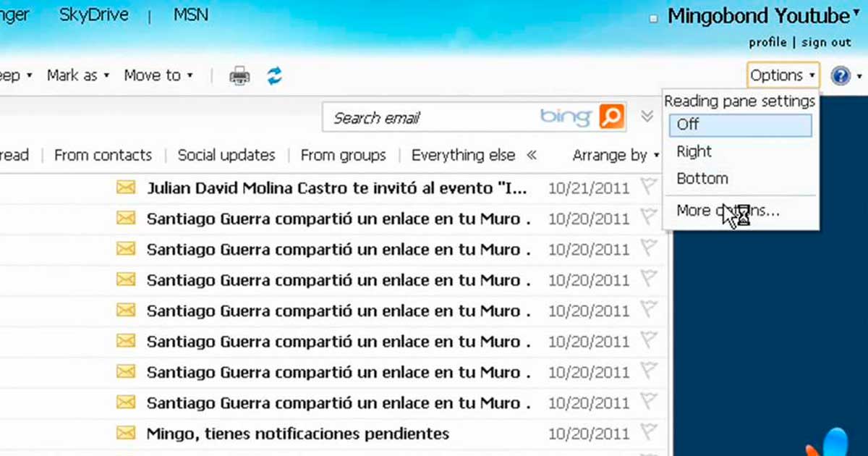Collapse filters with the double left arrows
868x456 pixels.
532,155
